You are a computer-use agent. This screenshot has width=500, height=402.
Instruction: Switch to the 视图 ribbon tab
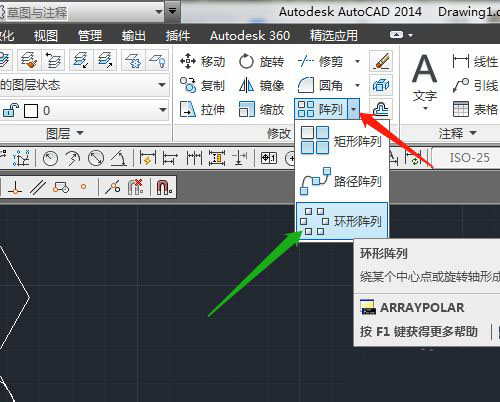pyautogui.click(x=46, y=35)
